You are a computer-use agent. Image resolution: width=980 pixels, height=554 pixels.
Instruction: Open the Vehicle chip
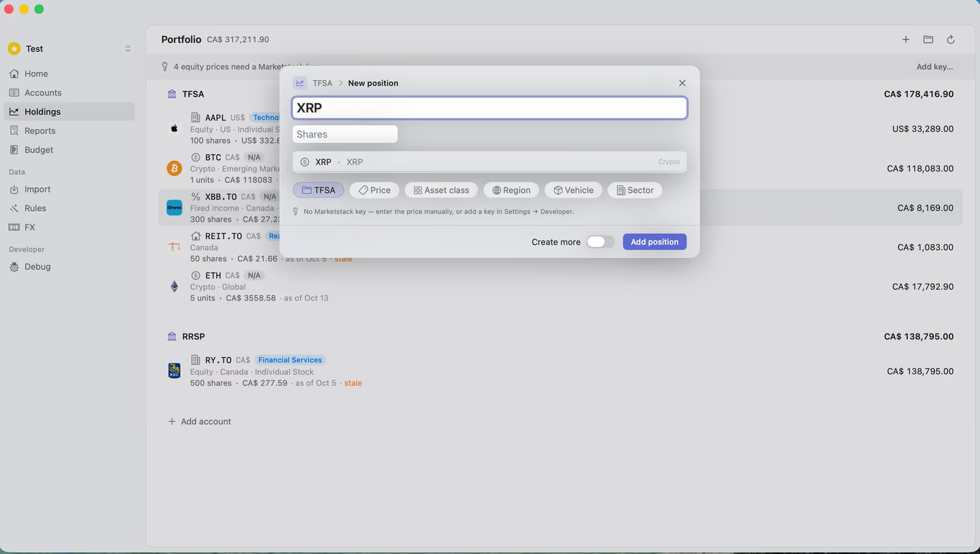coord(573,190)
